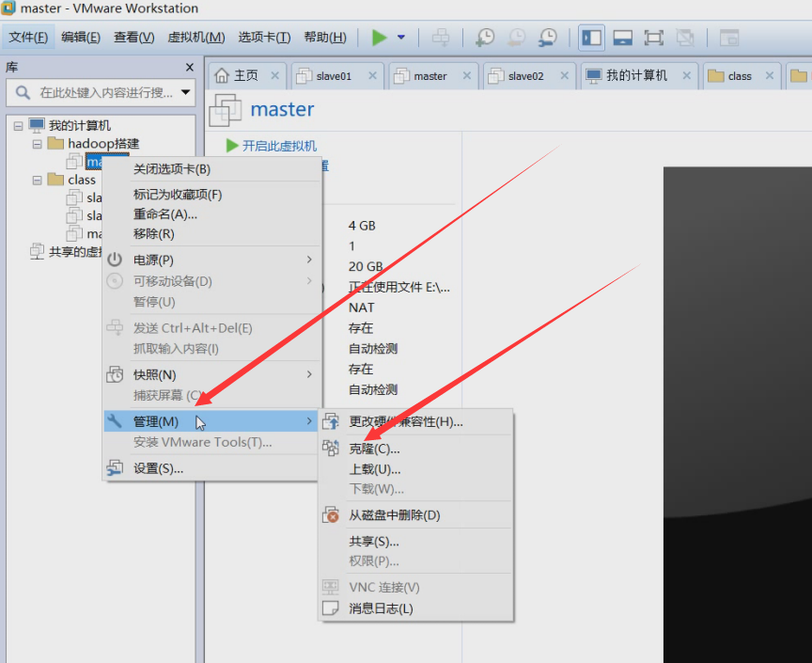
Task: Take a snapshot with the clock-plus toolbar icon
Action: coord(485,38)
